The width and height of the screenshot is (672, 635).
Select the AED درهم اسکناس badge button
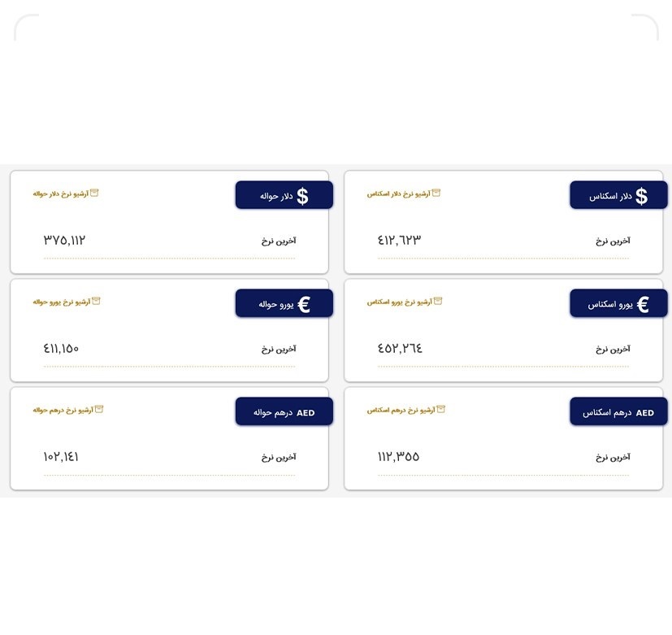click(x=618, y=411)
